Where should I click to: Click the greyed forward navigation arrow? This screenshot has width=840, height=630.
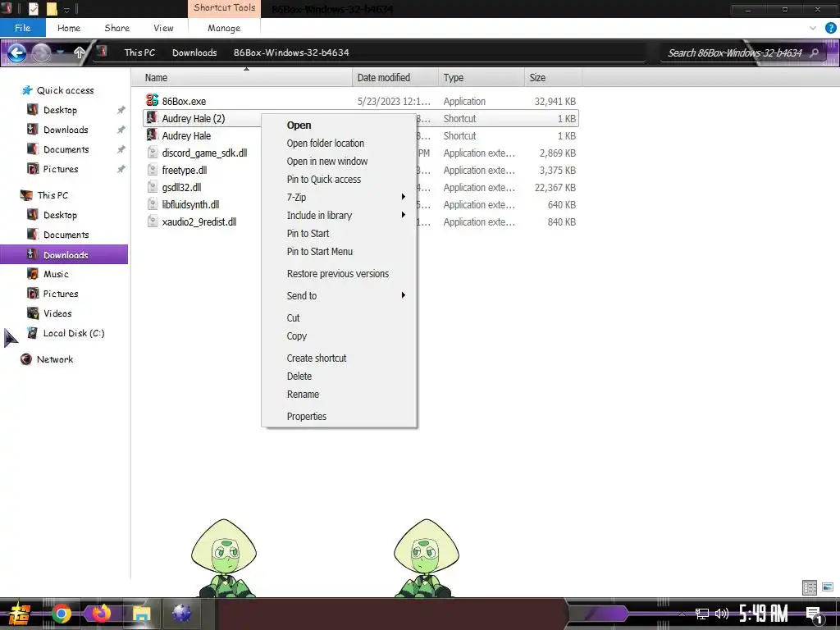(x=41, y=52)
